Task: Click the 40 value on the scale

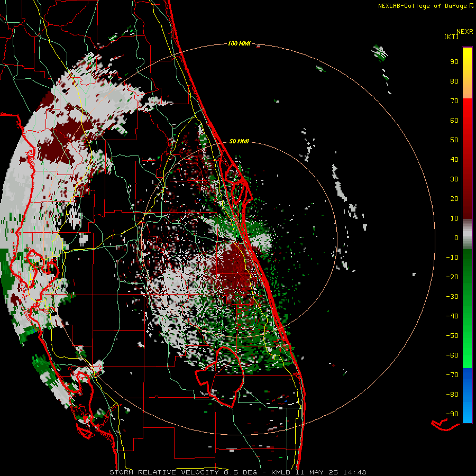Action: pyautogui.click(x=454, y=160)
